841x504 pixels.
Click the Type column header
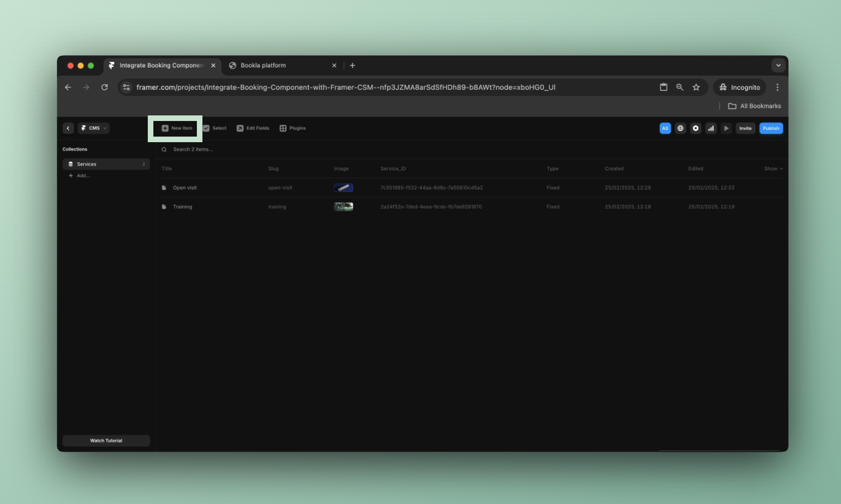tap(552, 168)
